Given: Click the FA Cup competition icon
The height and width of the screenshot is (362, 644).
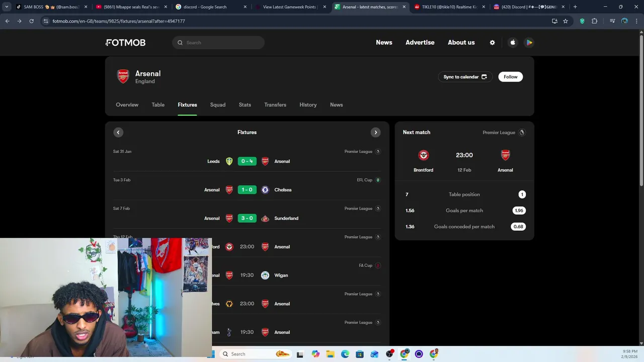Looking at the screenshot, I should click(x=378, y=265).
